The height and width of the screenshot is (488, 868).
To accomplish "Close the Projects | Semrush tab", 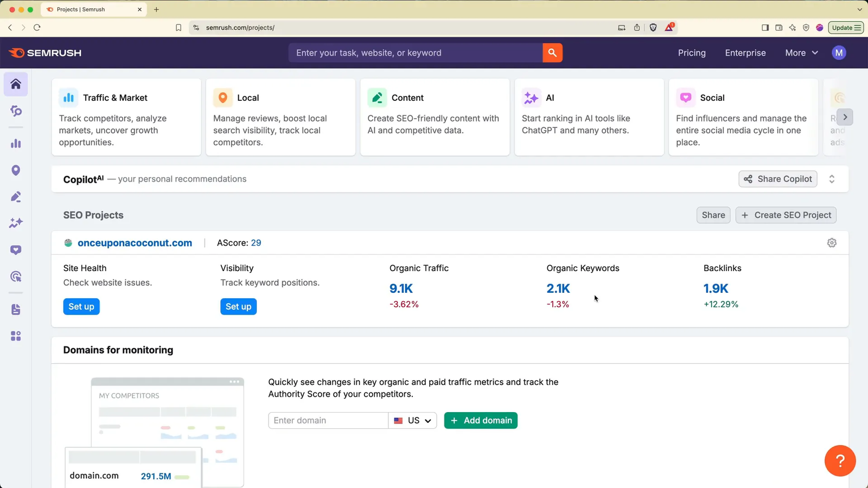I will tap(139, 9).
